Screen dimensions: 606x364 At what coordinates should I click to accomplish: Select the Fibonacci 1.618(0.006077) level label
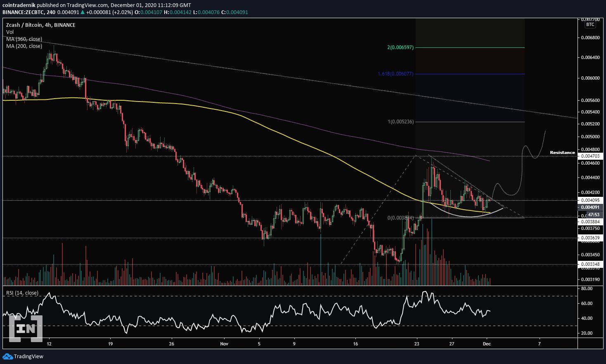point(395,74)
